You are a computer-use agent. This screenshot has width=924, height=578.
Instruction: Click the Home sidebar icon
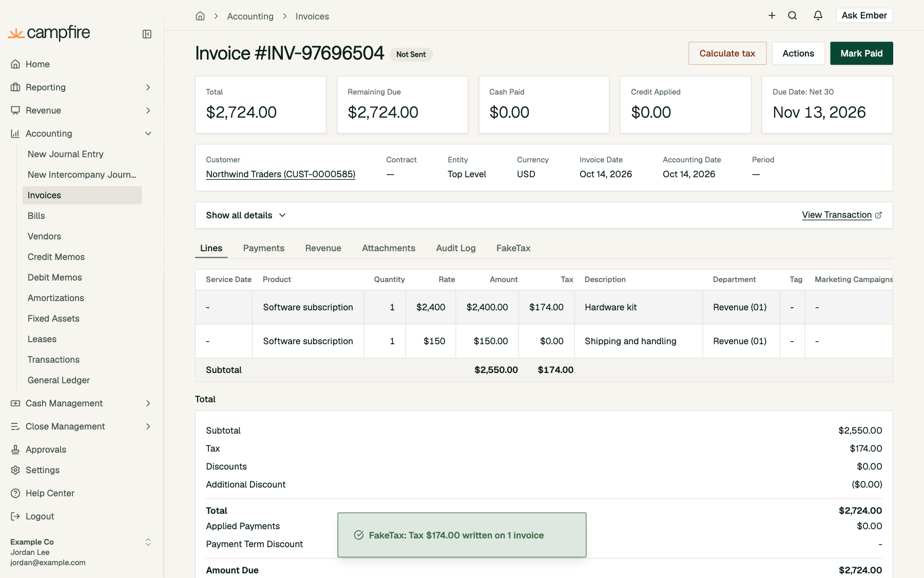pos(15,64)
